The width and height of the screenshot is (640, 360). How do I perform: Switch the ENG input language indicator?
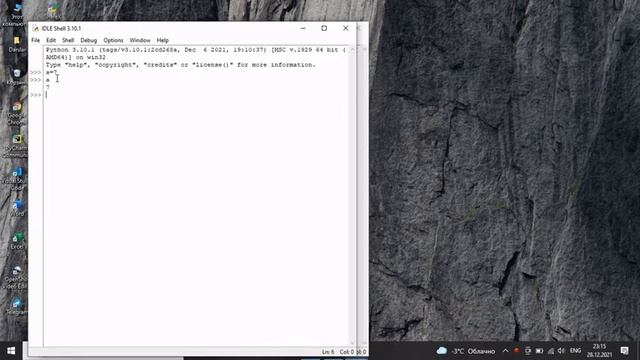[576, 351]
